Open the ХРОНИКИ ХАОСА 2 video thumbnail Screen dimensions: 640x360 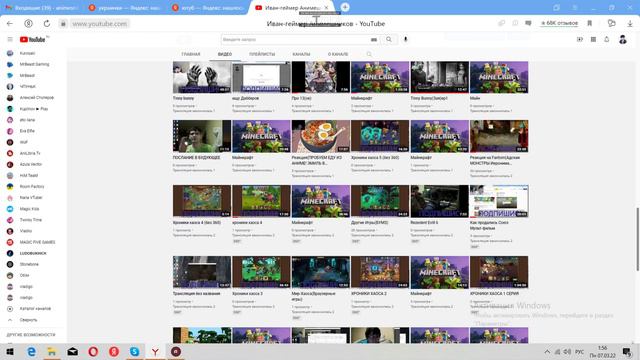pos(380,272)
